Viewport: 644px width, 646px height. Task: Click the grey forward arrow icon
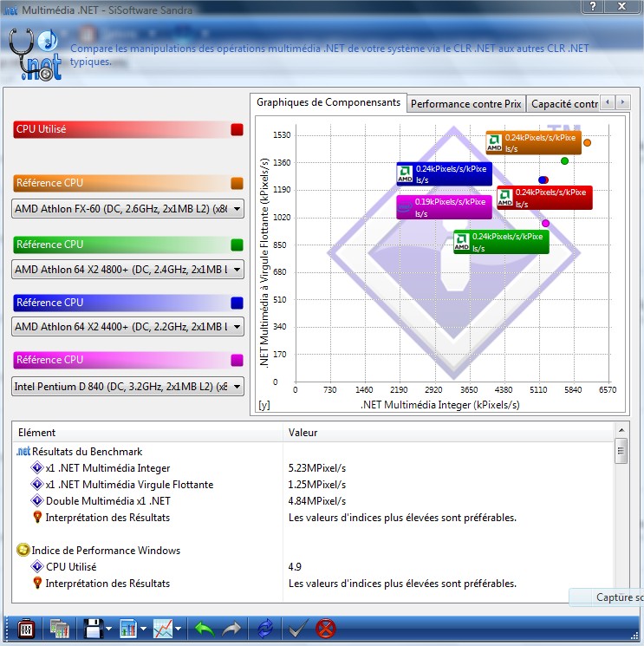pos(231,630)
